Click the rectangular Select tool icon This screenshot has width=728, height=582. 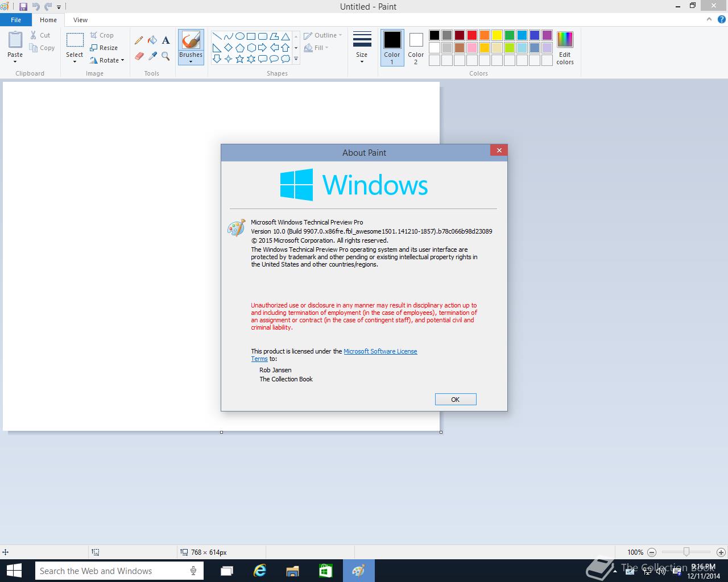tap(75, 40)
